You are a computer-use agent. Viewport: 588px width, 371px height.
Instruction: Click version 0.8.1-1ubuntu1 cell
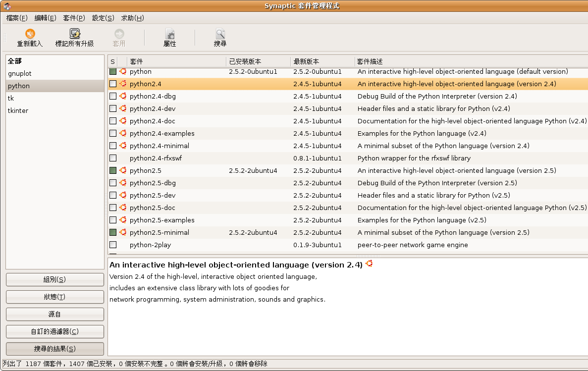click(x=317, y=158)
